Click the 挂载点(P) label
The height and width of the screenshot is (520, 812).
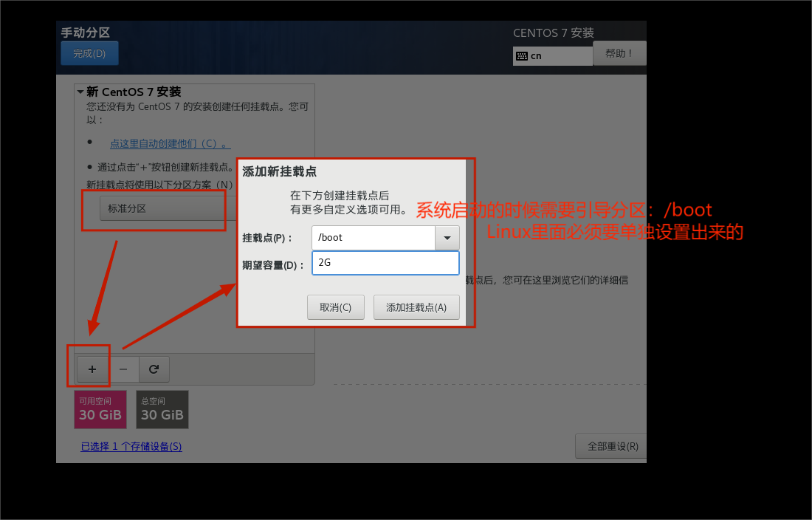click(x=267, y=239)
